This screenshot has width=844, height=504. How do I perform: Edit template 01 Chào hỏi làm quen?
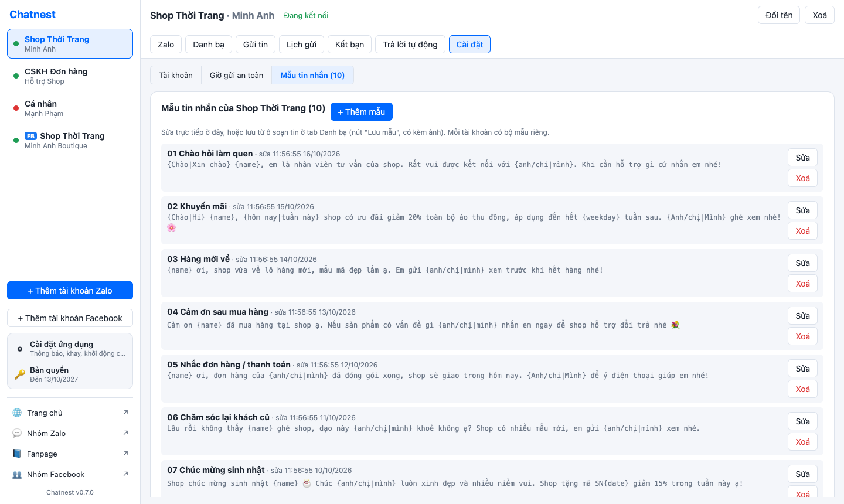coord(802,158)
